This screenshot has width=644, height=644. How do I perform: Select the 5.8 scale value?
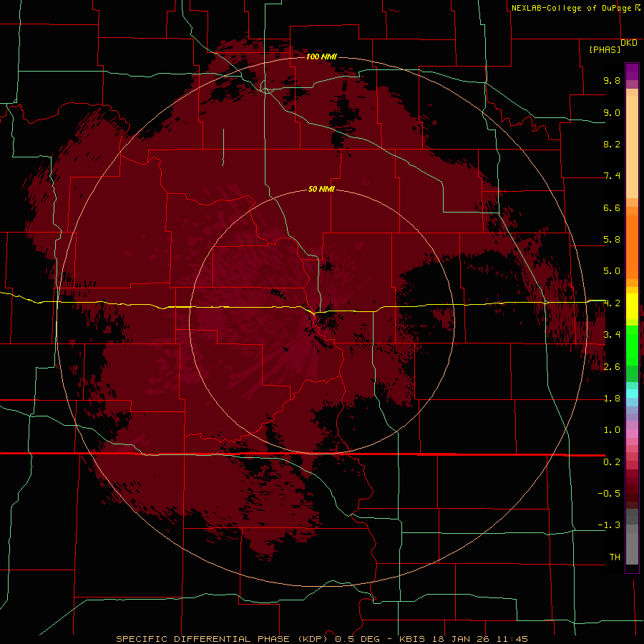612,240
